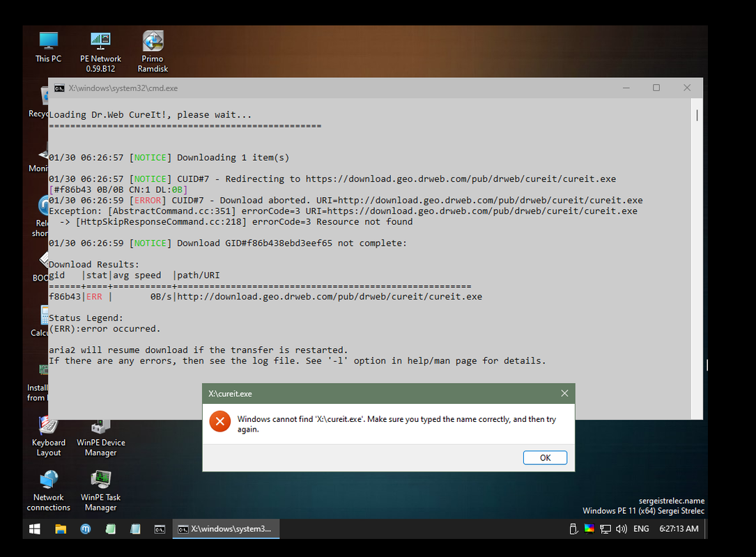
Task: Click 'aria2 will resume download' console line
Action: 198,350
